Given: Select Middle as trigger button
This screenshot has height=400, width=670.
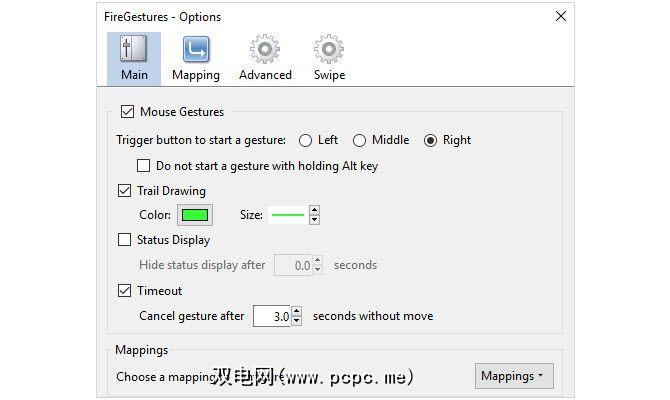Looking at the screenshot, I should pos(359,141).
